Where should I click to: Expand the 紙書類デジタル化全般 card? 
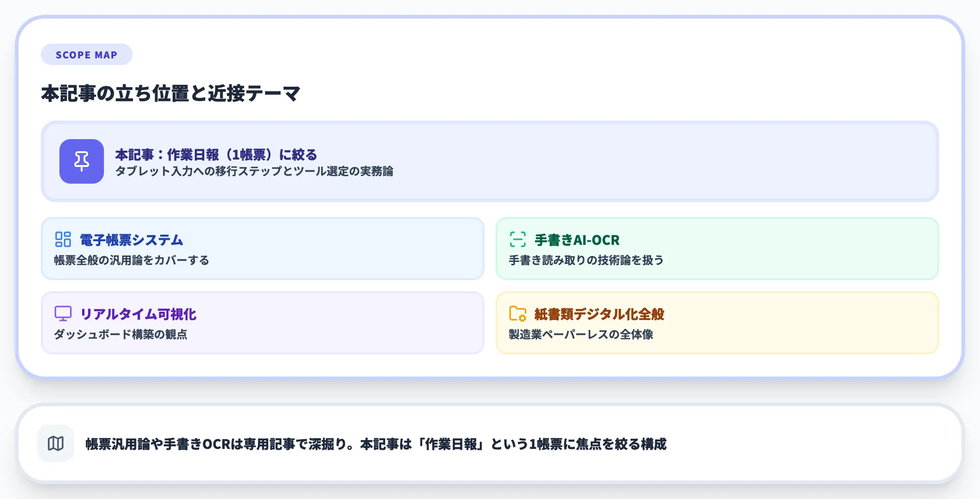pos(718,322)
